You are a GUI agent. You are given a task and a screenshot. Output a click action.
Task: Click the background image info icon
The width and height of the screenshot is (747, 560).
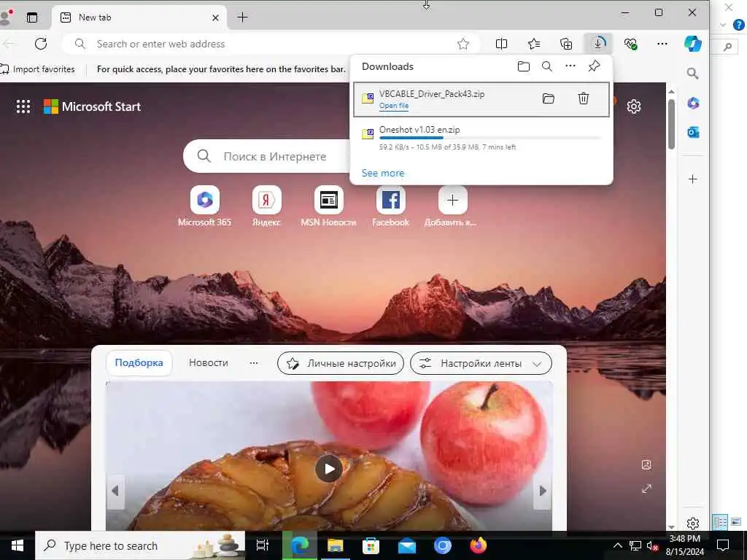(646, 464)
